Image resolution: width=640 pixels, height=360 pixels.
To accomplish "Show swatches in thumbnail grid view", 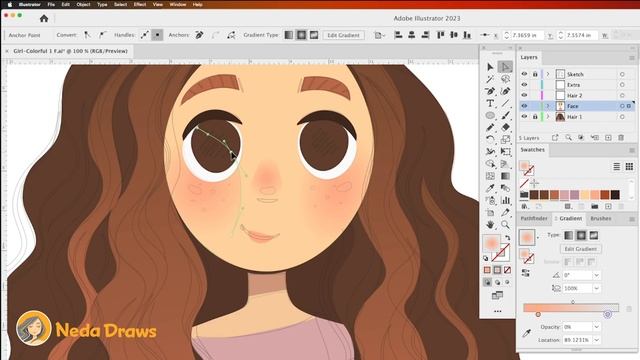I will click(x=629, y=166).
